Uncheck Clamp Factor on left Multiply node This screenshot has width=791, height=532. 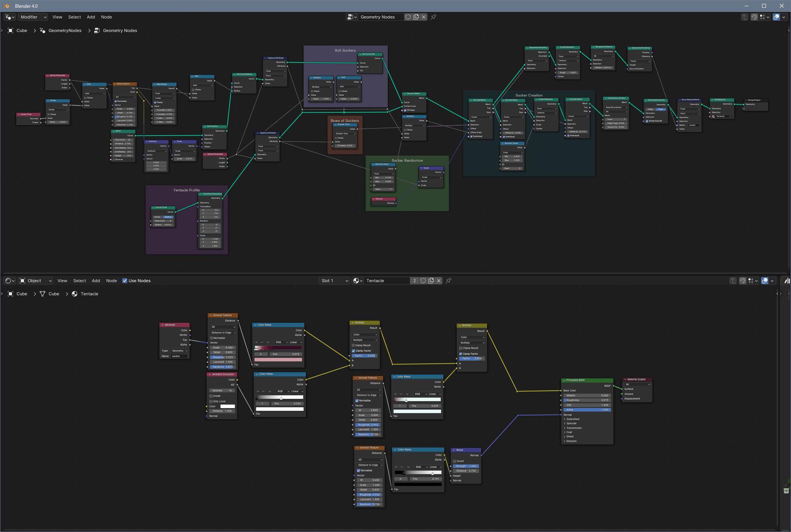(353, 351)
